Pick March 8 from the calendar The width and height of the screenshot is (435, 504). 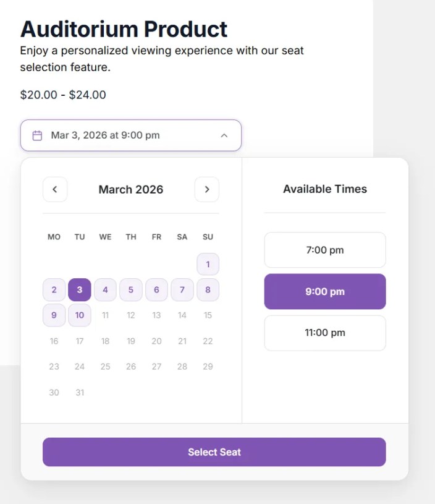208,289
